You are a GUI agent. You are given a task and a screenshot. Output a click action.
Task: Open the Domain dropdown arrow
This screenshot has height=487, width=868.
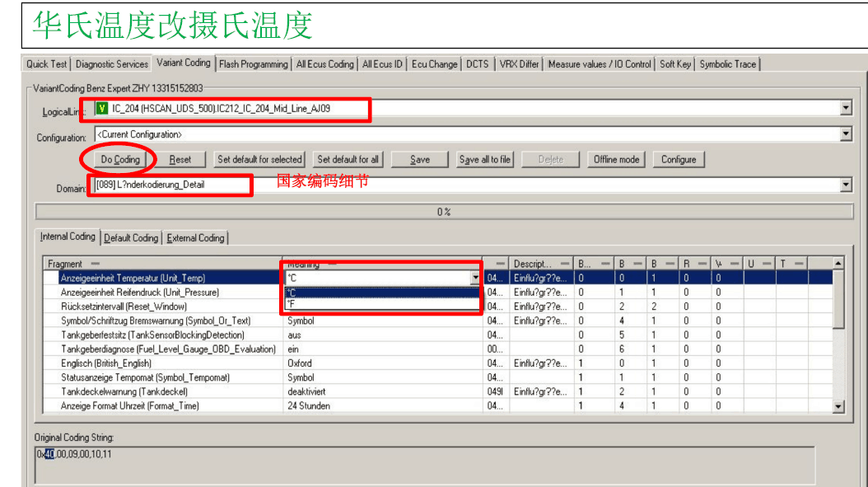click(x=846, y=185)
